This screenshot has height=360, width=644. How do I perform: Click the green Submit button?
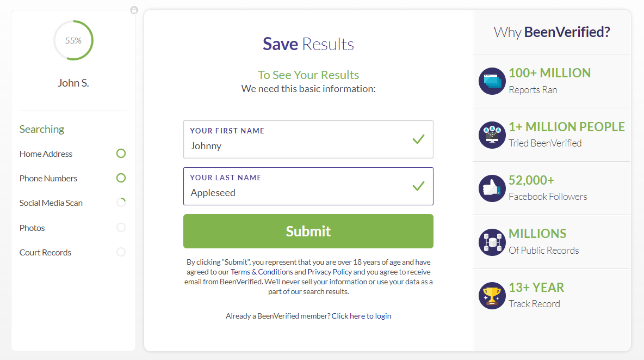308,231
